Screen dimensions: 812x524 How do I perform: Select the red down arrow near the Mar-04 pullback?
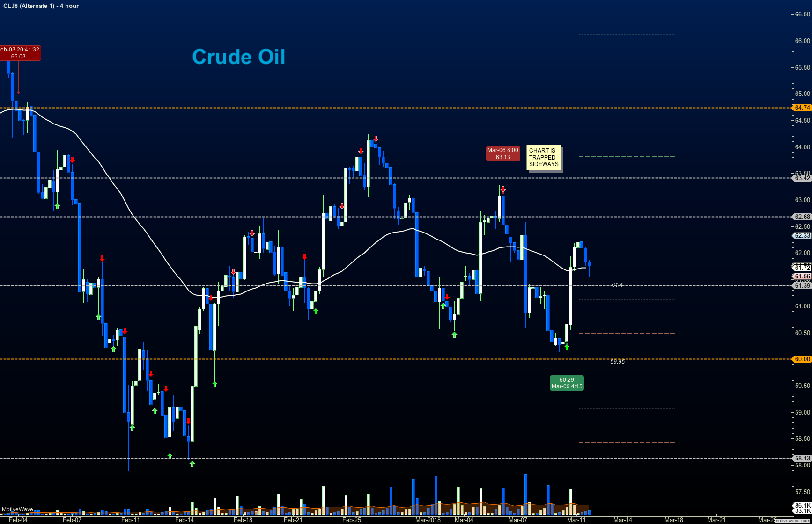point(447,297)
